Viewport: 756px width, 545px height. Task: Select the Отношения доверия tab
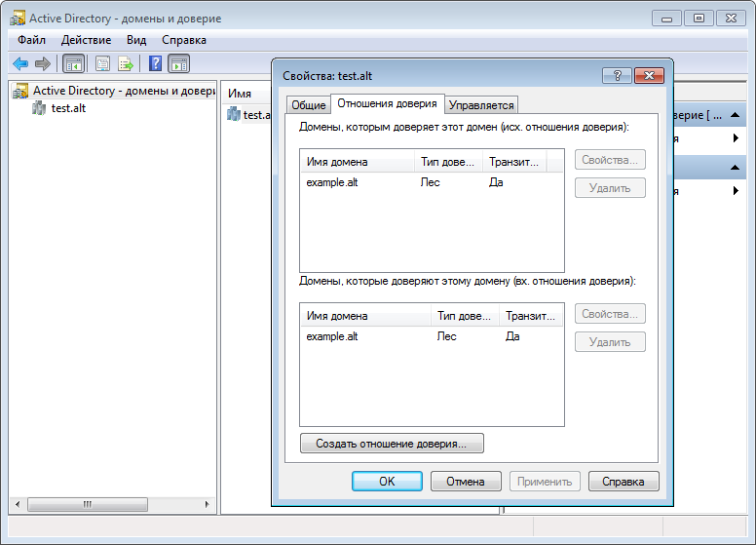pos(387,103)
